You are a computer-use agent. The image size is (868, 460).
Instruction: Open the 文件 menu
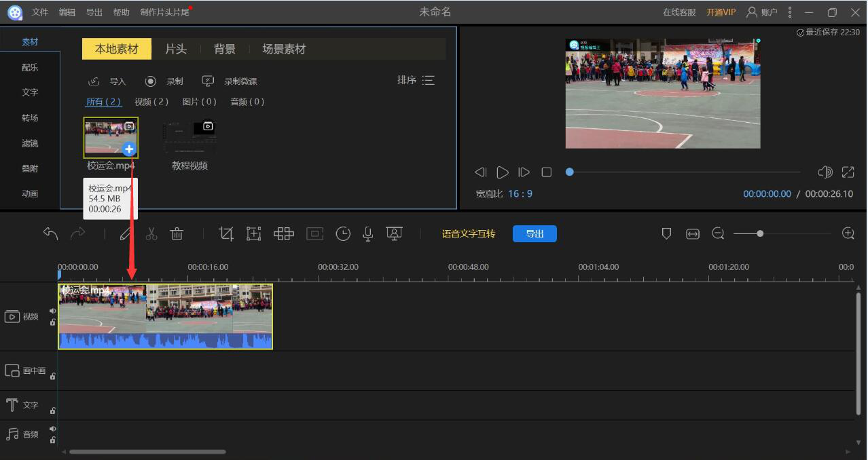(40, 12)
